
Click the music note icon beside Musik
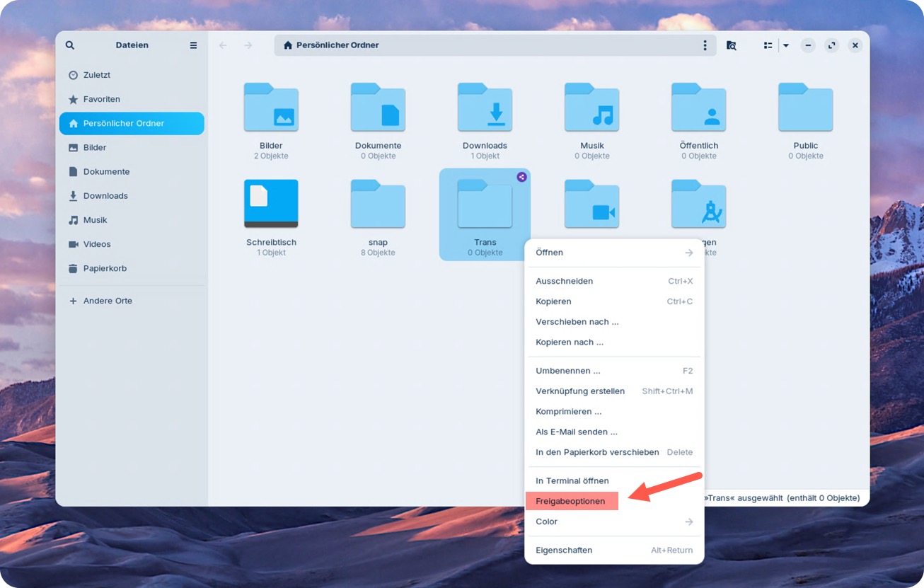coord(72,220)
